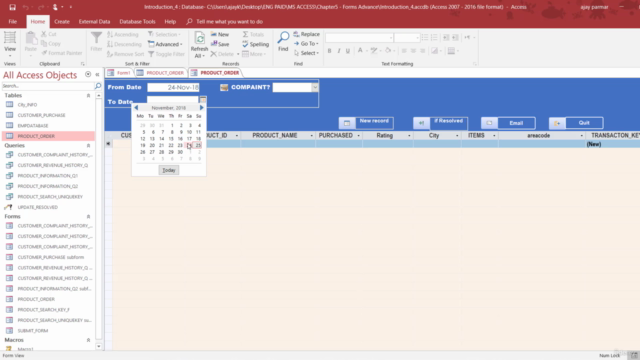Click the Center alignment icon

[x=413, y=51]
